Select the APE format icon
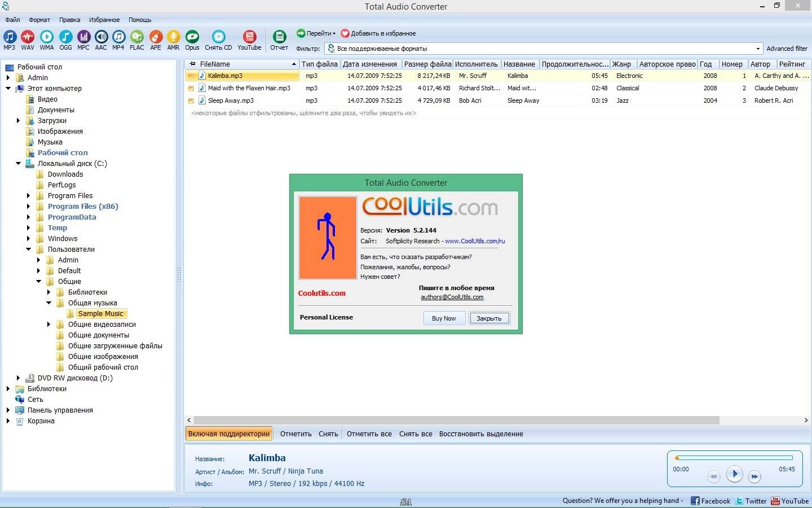 click(156, 40)
